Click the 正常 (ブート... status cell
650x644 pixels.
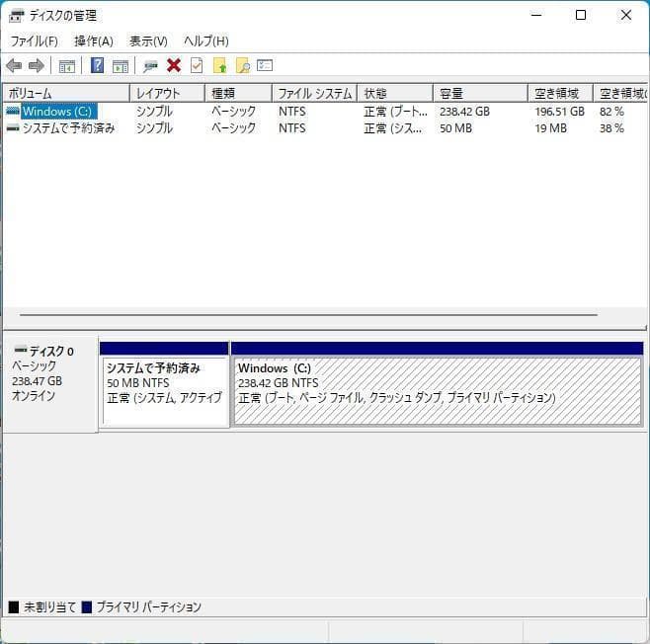point(395,111)
